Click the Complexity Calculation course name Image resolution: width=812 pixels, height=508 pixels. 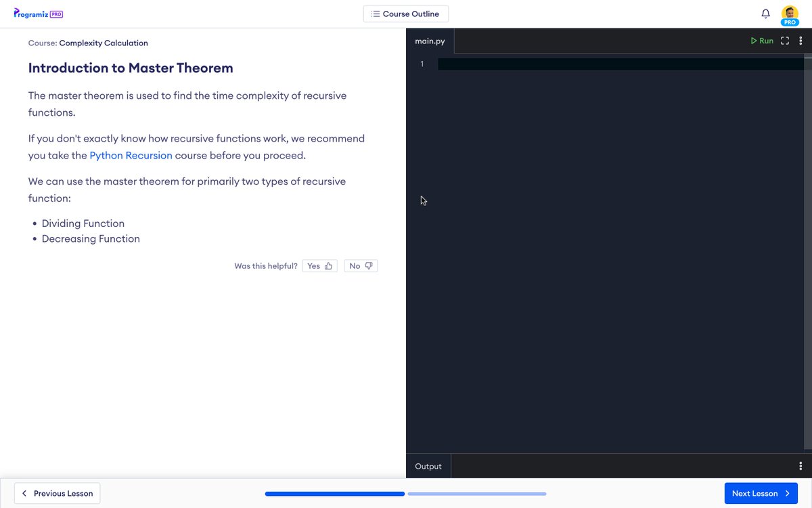104,43
